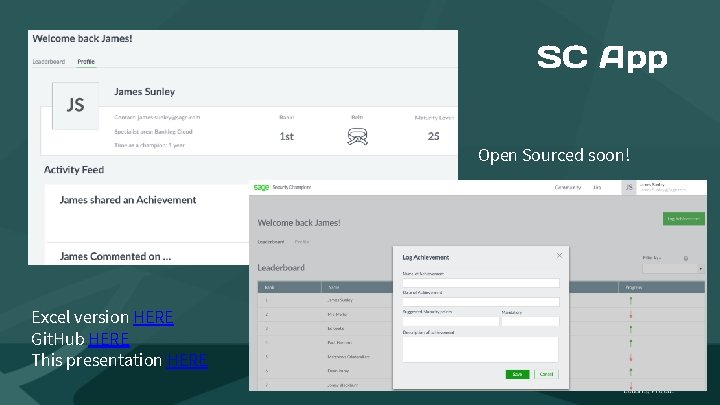Click the Sage logo in app header

[261, 187]
